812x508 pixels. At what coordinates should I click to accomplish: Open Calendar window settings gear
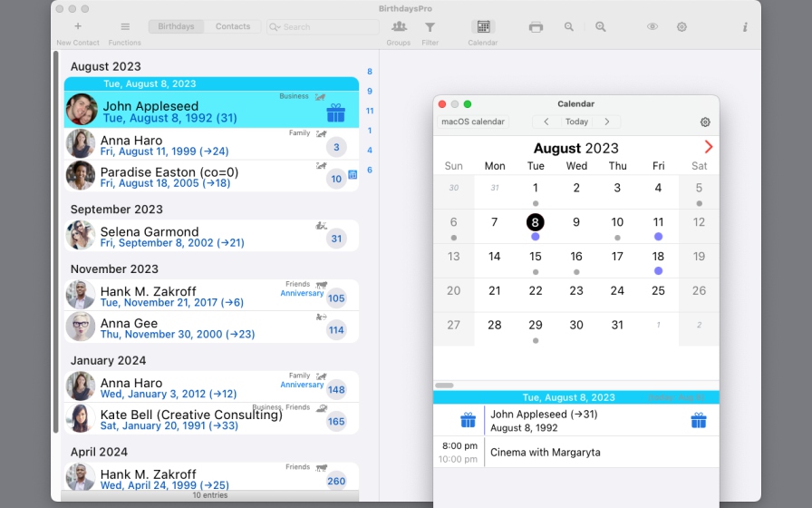705,122
